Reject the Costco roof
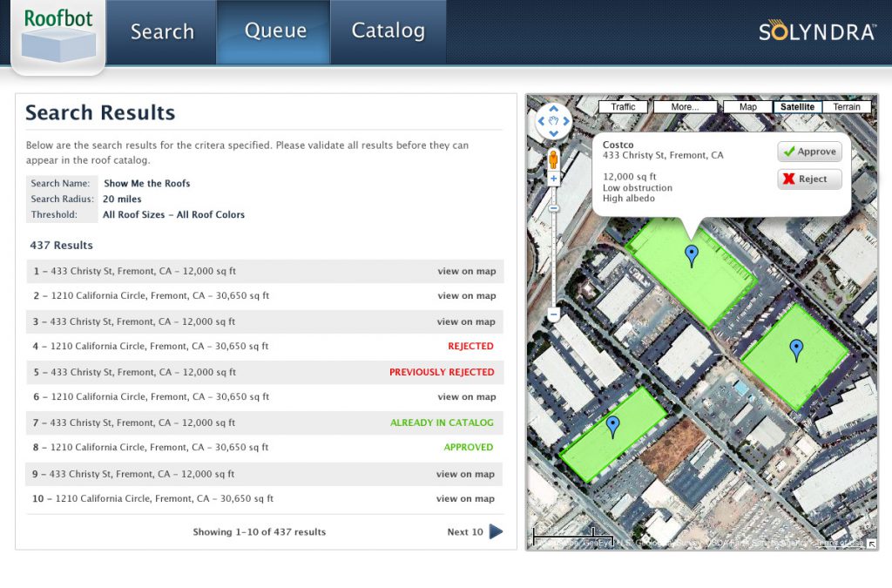The width and height of the screenshot is (892, 588). tap(809, 179)
